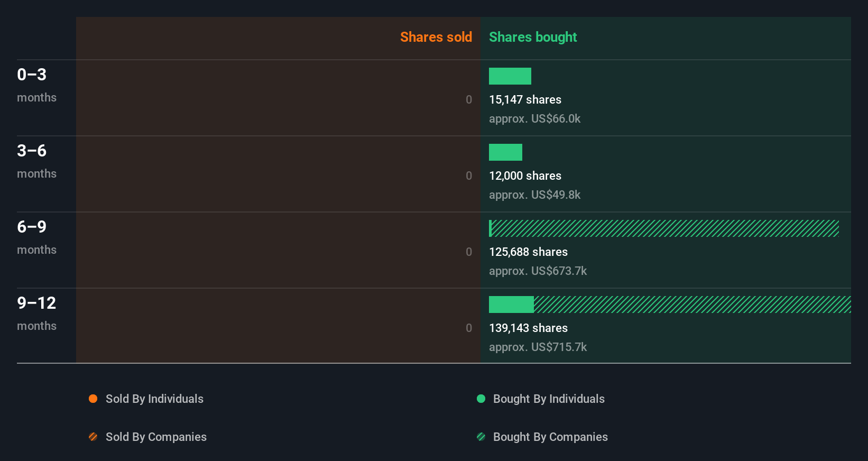Screen dimensions: 868x461
Task: Click the 3–6 months row label
Action: click(x=36, y=161)
